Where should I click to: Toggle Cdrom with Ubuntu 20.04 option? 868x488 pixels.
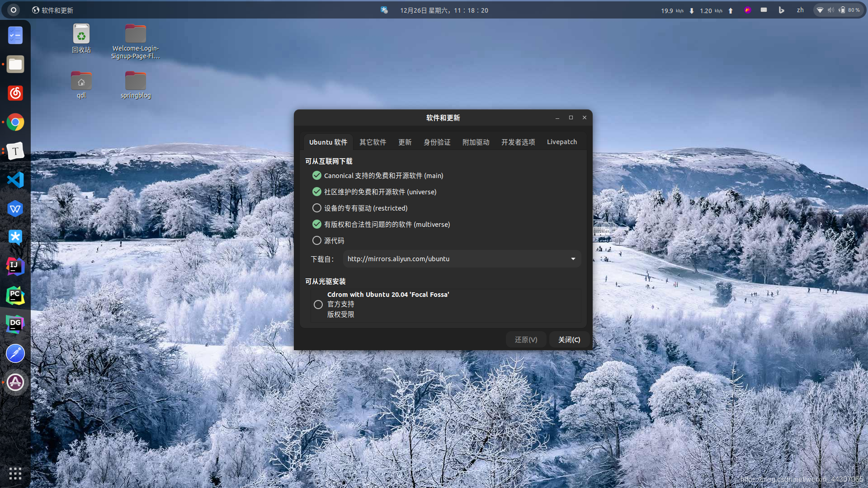click(318, 305)
